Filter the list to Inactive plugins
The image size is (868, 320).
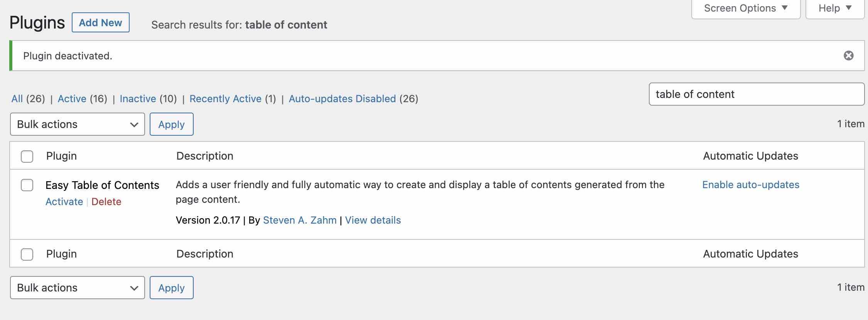click(138, 99)
